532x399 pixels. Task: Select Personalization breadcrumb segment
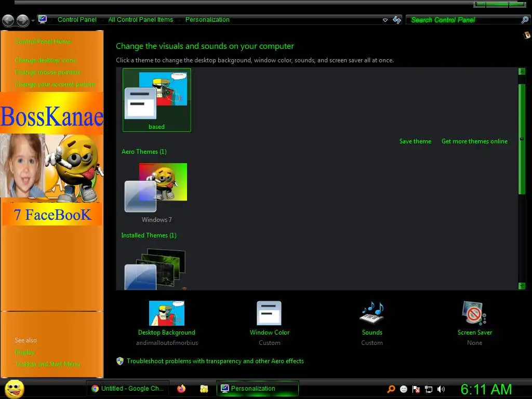[x=207, y=20]
